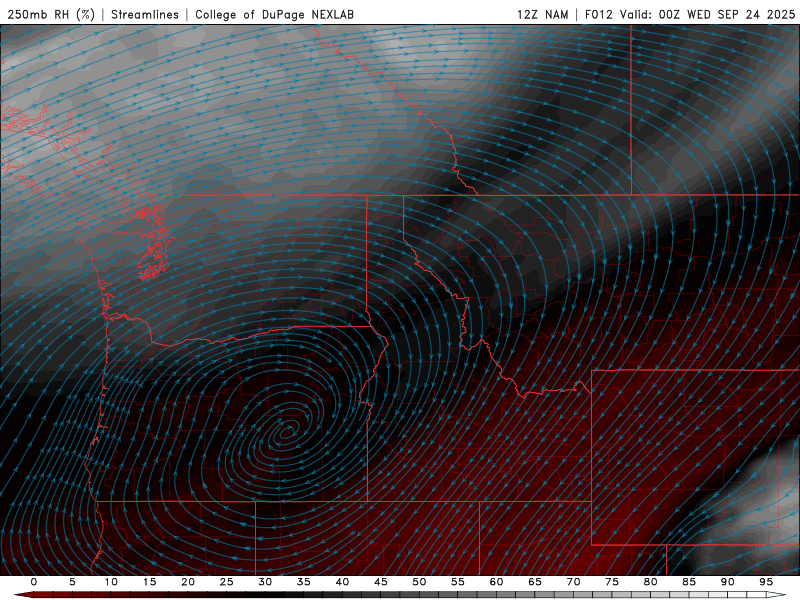Click the "70" value on color scale
The height and width of the screenshot is (600, 800).
tap(573, 582)
